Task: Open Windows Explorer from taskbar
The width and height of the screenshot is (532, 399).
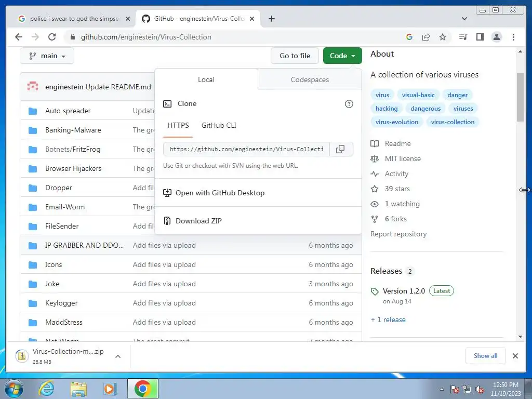Action: pos(78,389)
